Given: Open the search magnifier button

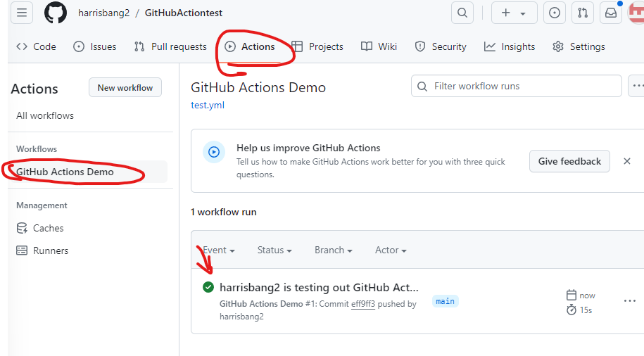Looking at the screenshot, I should pos(462,13).
